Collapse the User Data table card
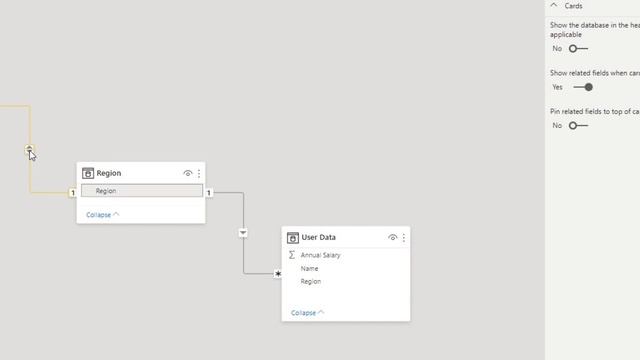The width and height of the screenshot is (640, 360). point(307,313)
